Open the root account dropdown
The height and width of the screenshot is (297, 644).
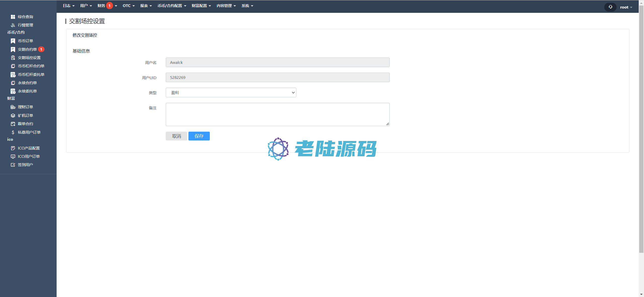click(x=626, y=7)
